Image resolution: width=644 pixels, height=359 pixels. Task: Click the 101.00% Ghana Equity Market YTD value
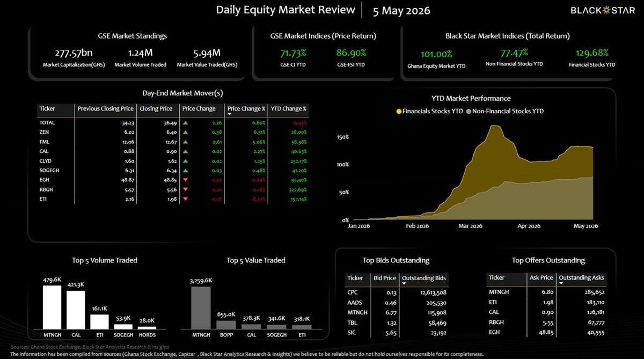(437, 54)
